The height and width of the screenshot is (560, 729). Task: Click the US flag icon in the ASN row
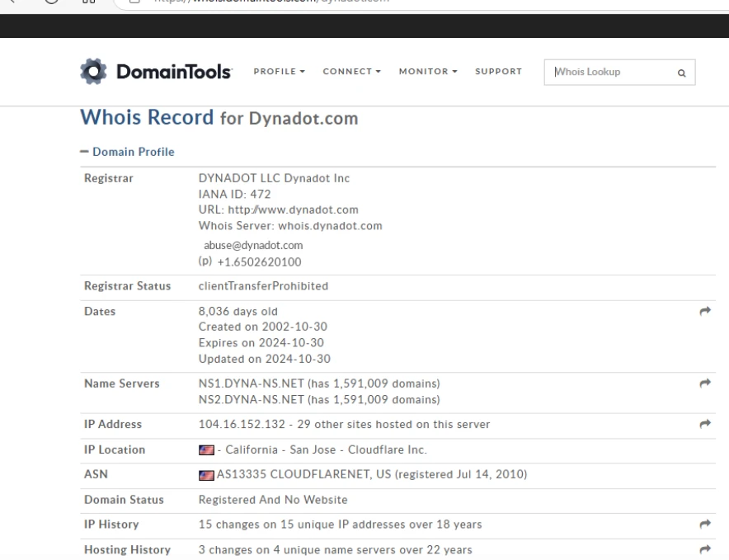pos(206,475)
